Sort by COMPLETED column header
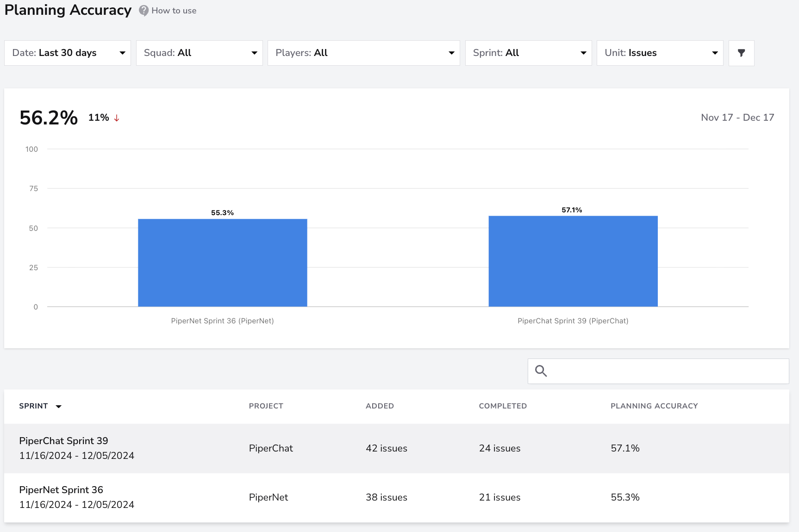The image size is (799, 532). click(x=503, y=406)
